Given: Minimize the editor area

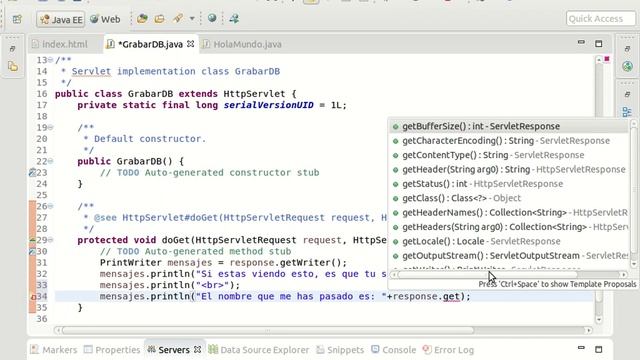Looking at the screenshot, I should tap(581, 42).
